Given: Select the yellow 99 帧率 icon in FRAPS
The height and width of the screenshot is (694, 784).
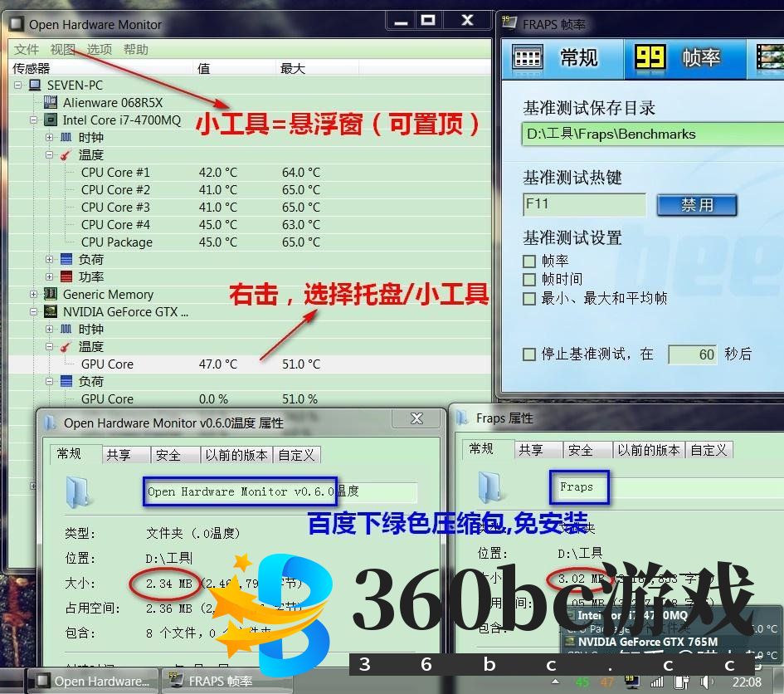Looking at the screenshot, I should tap(650, 57).
